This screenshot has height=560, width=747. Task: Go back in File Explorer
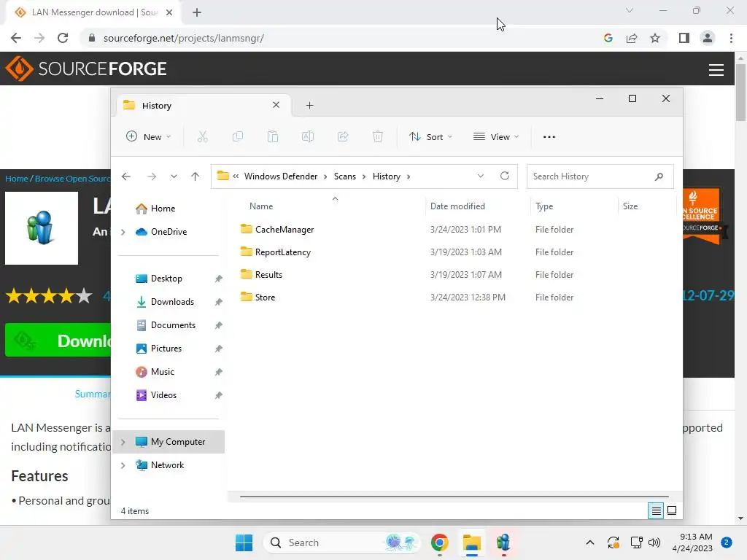pyautogui.click(x=125, y=176)
